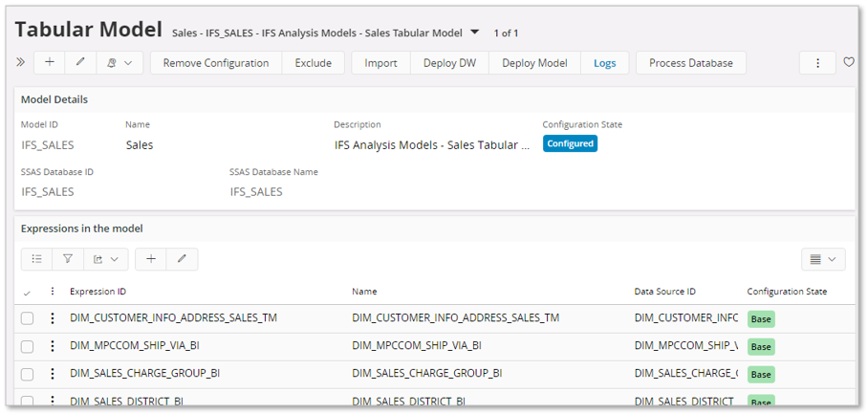
Task: Expand the navigation panel with double chevron
Action: [x=21, y=62]
